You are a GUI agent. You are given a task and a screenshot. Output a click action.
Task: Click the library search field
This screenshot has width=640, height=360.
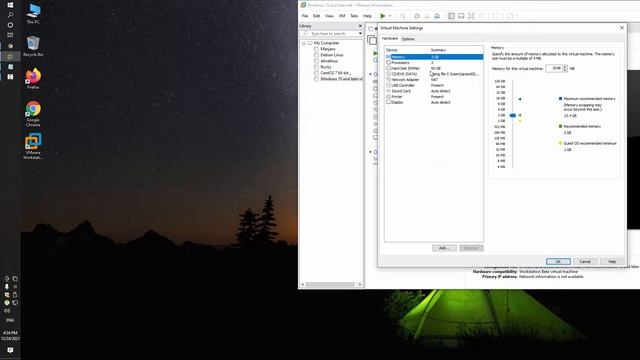point(330,33)
